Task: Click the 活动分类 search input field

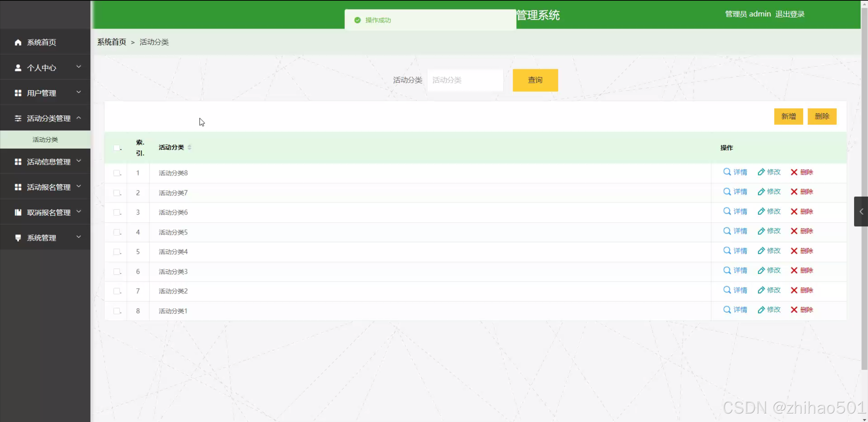Action: click(x=465, y=80)
